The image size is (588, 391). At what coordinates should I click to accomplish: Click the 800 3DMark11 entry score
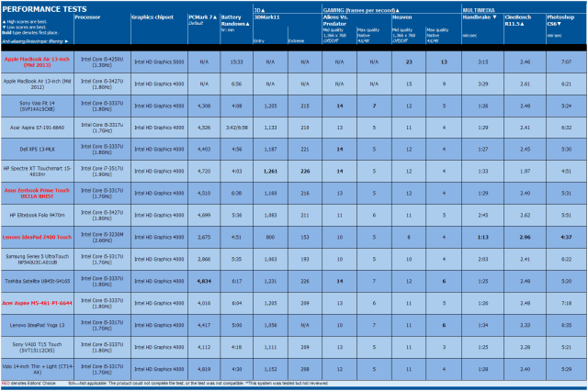click(270, 237)
